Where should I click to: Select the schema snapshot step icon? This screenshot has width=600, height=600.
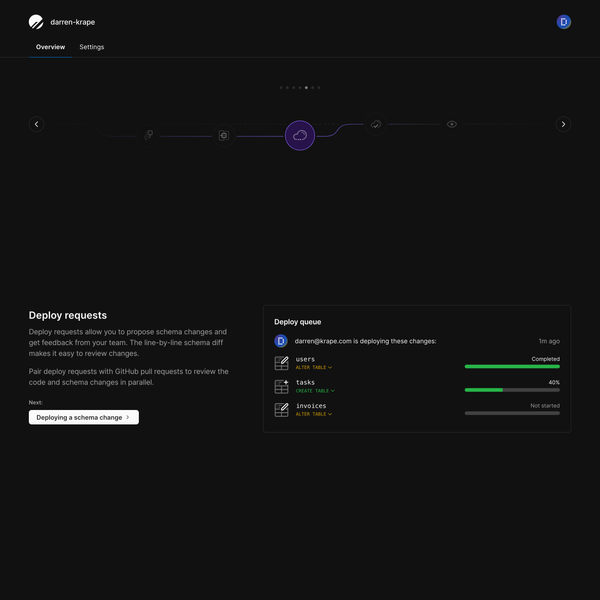point(224,135)
